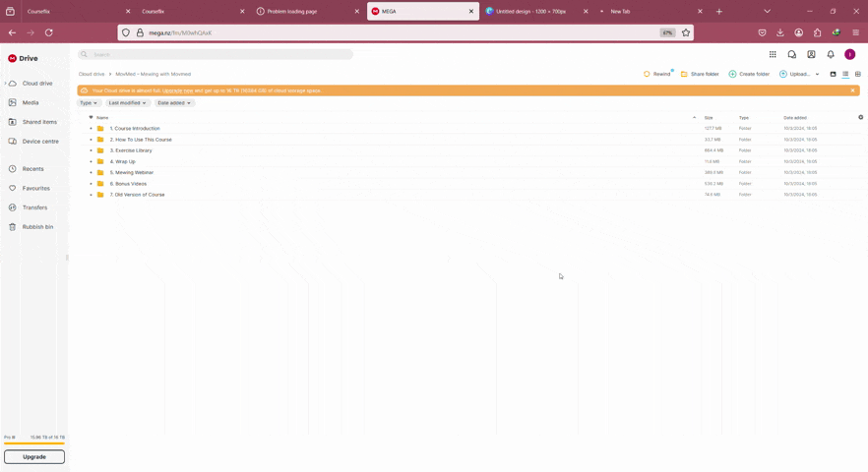Click the favourite heart column header

tap(91, 117)
